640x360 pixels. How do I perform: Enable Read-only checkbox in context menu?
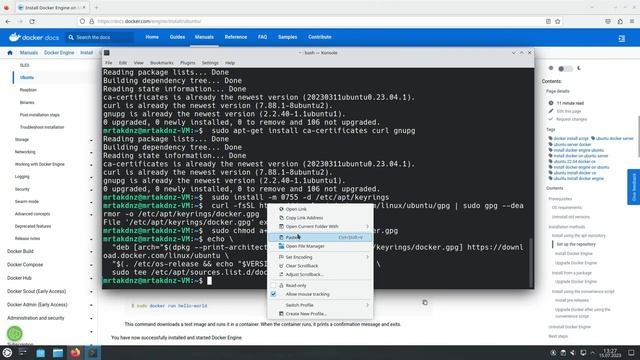point(273,285)
